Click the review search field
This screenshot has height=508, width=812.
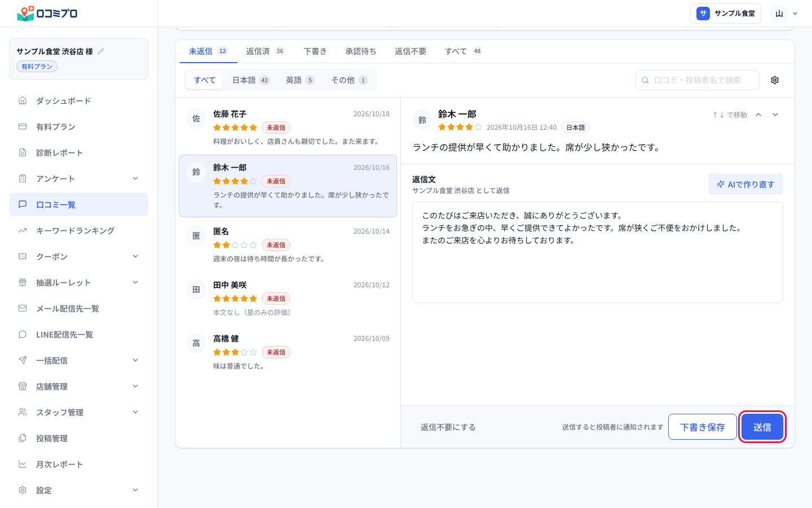[x=698, y=80]
